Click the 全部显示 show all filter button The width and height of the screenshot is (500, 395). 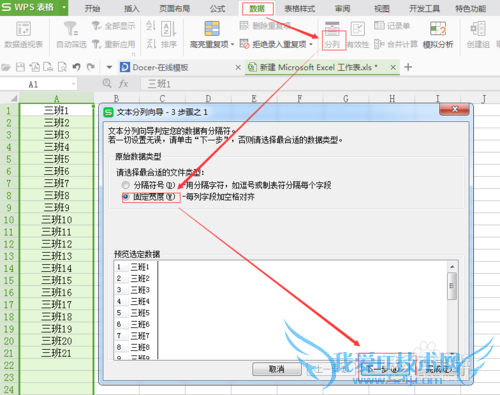[113, 26]
